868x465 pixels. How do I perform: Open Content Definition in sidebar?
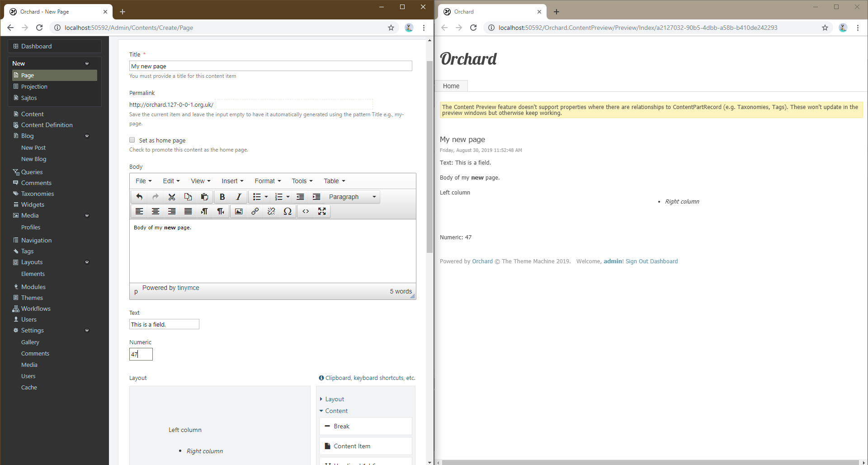[x=47, y=125]
